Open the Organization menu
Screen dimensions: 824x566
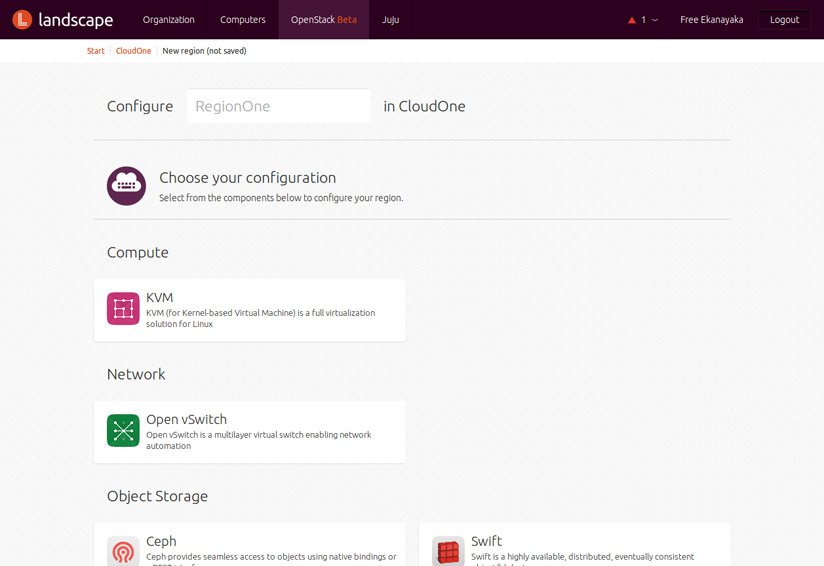168,19
